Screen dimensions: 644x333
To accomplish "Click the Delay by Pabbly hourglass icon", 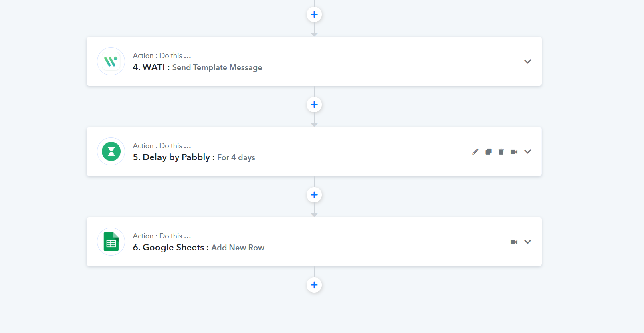I will (x=111, y=151).
